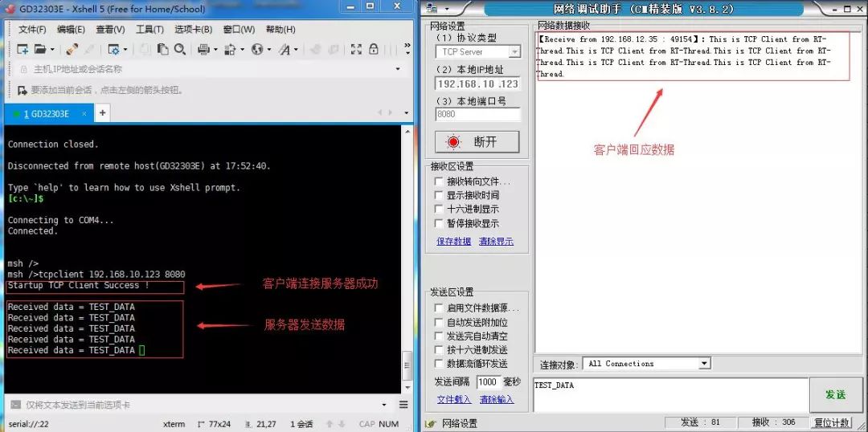Click the TEST_DATA send text box
Screen dimensions: 868x432
(670, 395)
